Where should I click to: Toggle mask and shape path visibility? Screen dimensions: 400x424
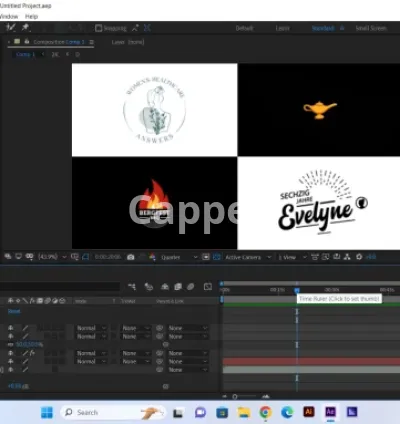(85, 257)
